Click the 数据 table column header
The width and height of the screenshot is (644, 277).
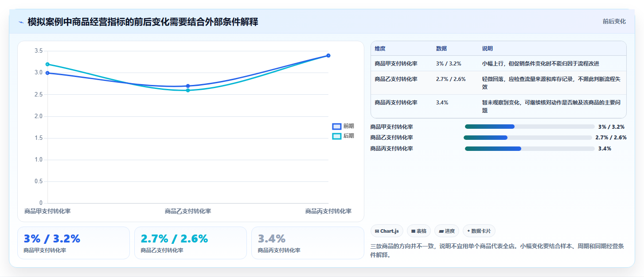(x=441, y=49)
